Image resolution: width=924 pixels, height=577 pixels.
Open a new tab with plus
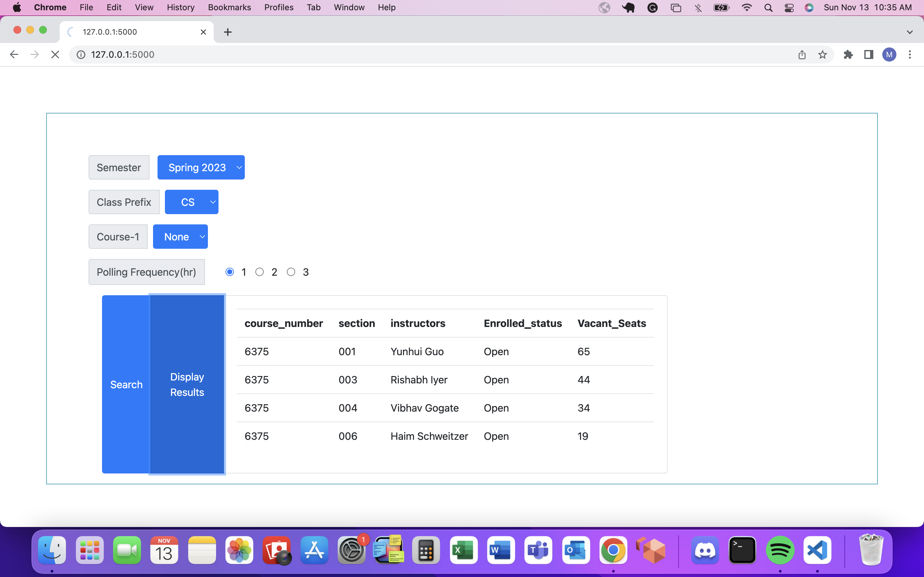(227, 32)
